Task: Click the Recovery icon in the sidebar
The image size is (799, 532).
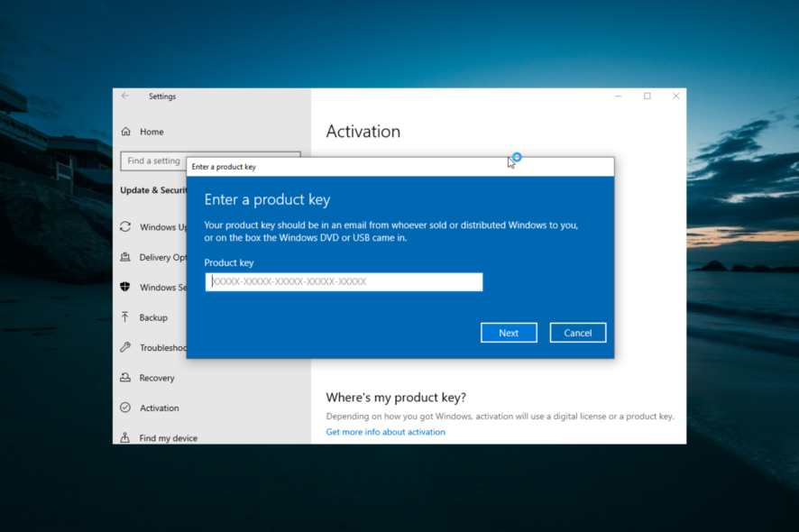Action: tap(126, 378)
